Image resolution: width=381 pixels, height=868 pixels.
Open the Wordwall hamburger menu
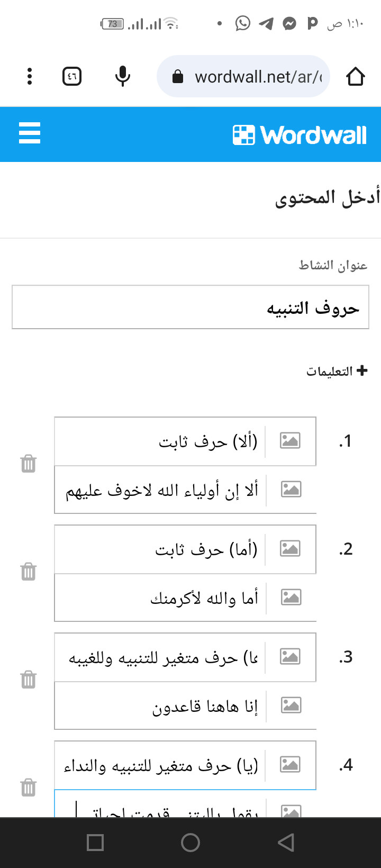tap(30, 133)
